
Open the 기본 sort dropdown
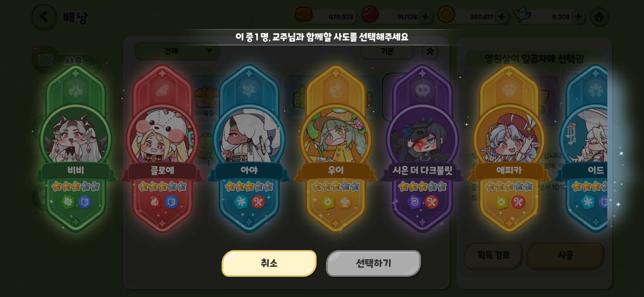pos(387,51)
